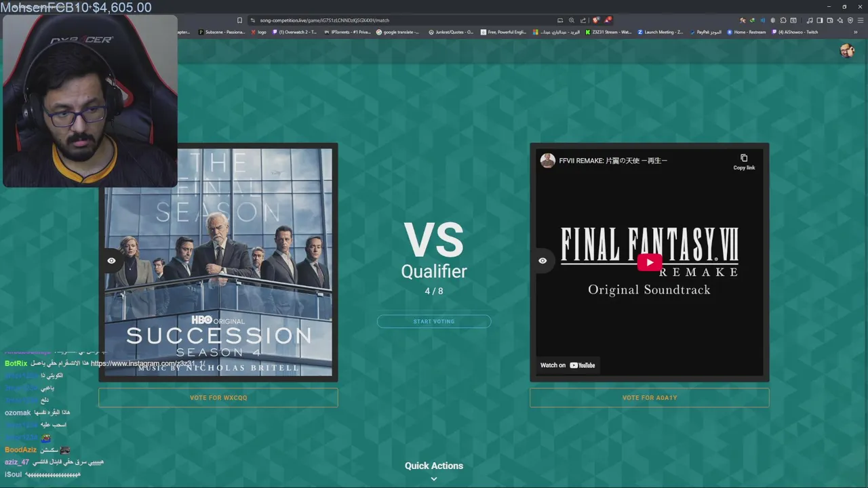Open the Leo AI sparkle icon
The width and height of the screenshot is (868, 488).
tap(840, 20)
